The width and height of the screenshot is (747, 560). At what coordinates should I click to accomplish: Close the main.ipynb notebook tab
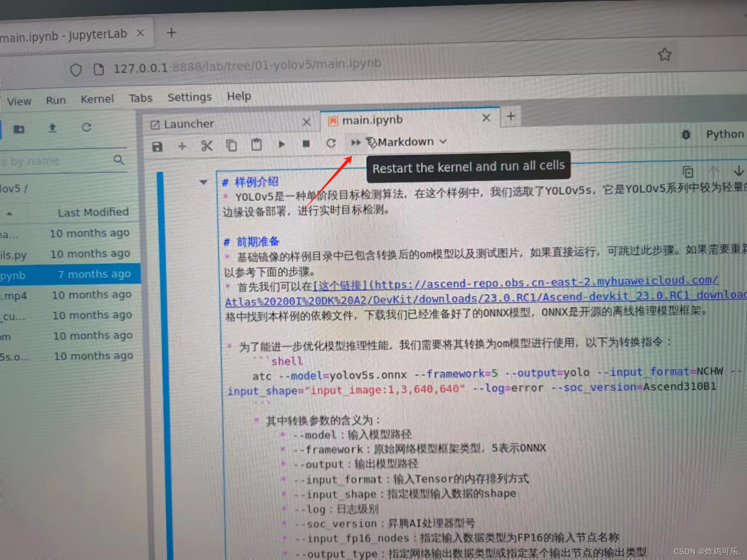pyautogui.click(x=486, y=118)
